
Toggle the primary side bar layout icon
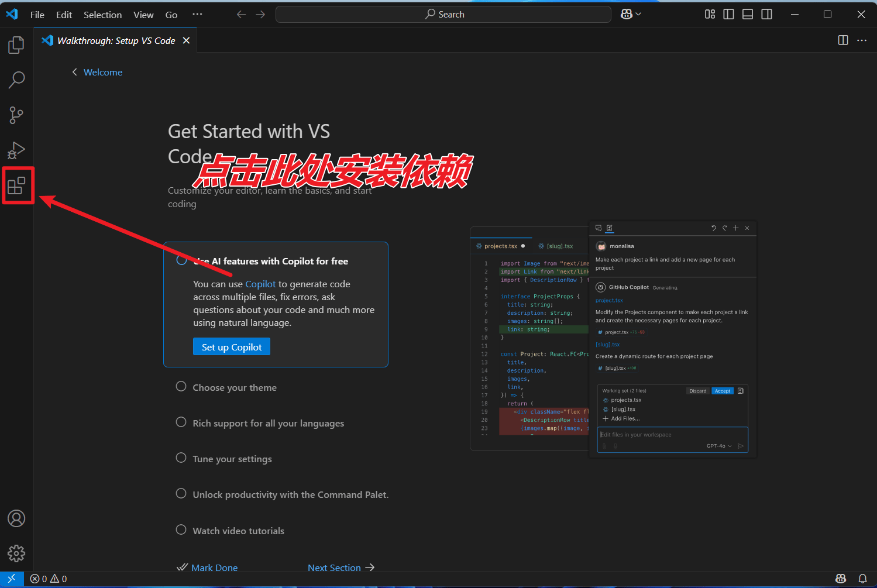coord(728,15)
